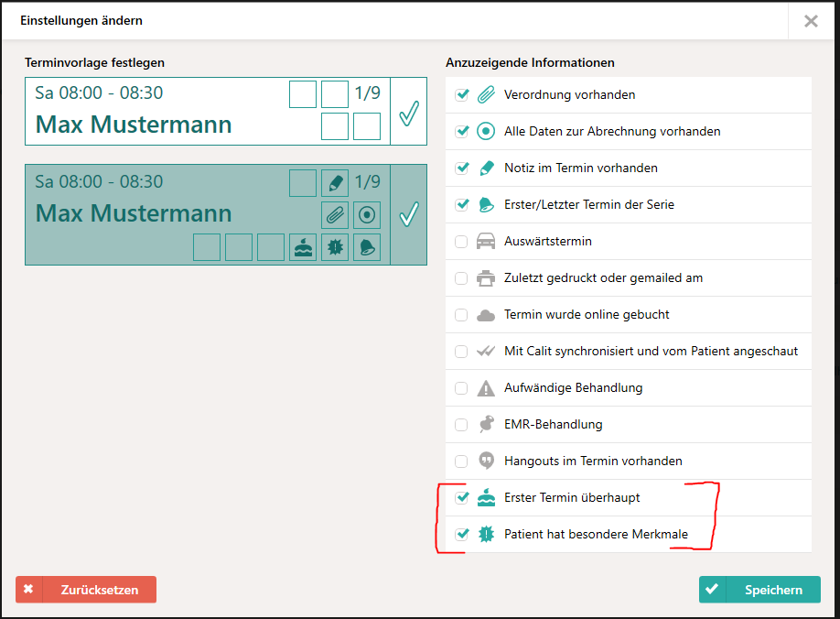Uncheck Erster Termin überhaupt
Image resolution: width=840 pixels, height=619 pixels.
click(461, 497)
